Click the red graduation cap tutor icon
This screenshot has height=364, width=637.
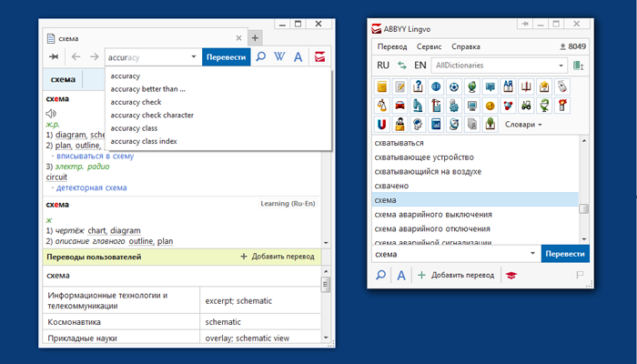511,275
